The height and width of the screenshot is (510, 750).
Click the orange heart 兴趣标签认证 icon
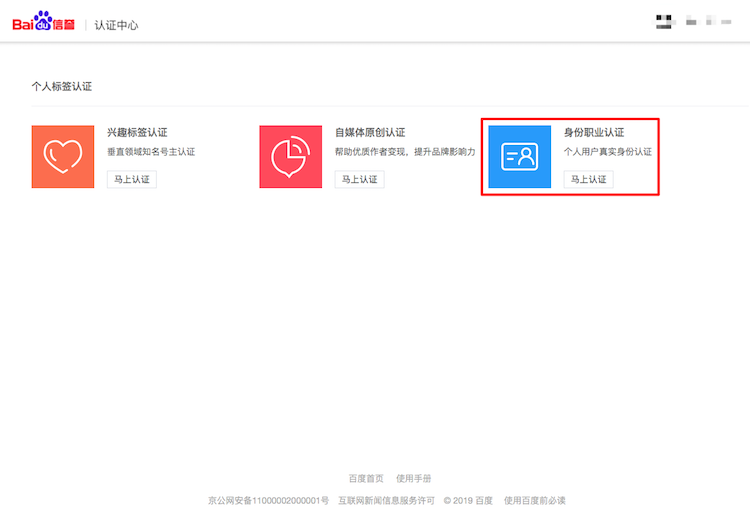tap(63, 157)
